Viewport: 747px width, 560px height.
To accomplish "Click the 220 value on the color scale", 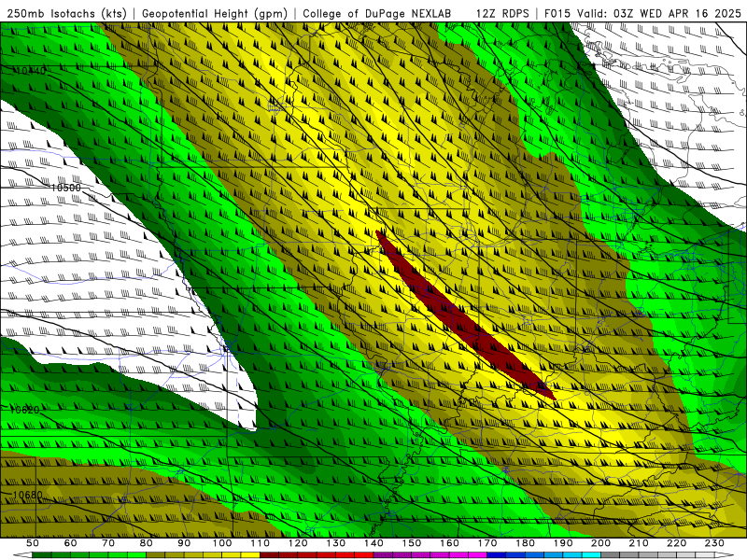I will coord(676,543).
